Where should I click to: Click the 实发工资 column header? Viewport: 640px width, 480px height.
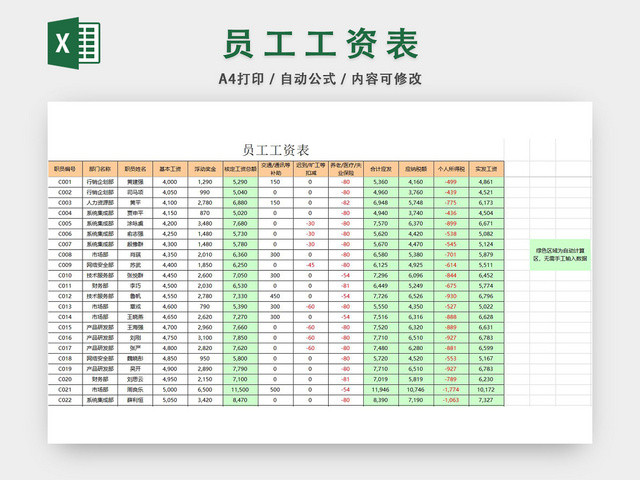[486, 169]
